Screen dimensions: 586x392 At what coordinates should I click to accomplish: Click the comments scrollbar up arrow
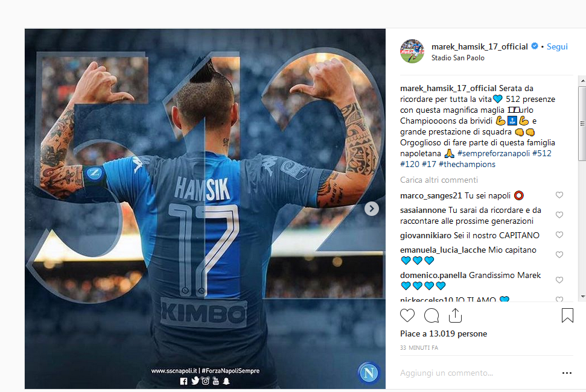pos(582,81)
